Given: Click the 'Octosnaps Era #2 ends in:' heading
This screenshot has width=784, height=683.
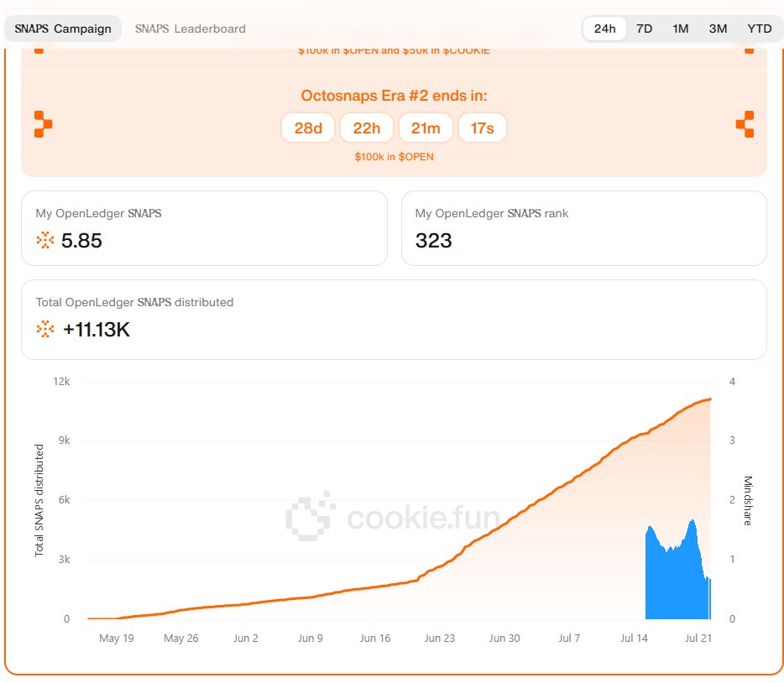Looking at the screenshot, I should [394, 96].
